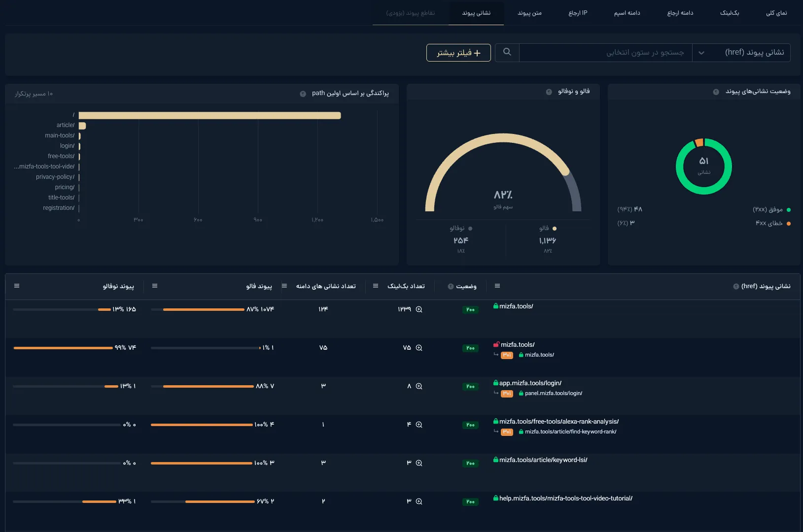This screenshot has width=803, height=532.
Task: Open the نشانی پیوند (href) column dropdown
Action: pos(741,52)
